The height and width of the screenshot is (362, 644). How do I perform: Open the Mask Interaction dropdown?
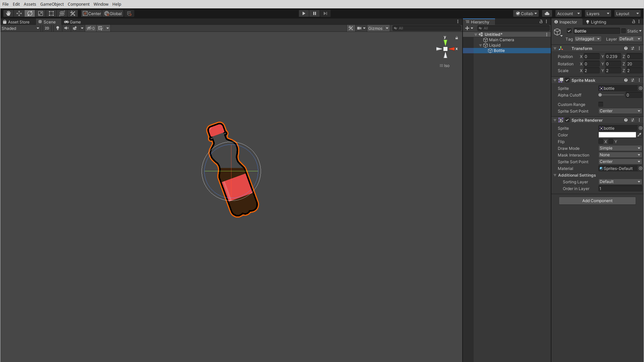click(620, 155)
